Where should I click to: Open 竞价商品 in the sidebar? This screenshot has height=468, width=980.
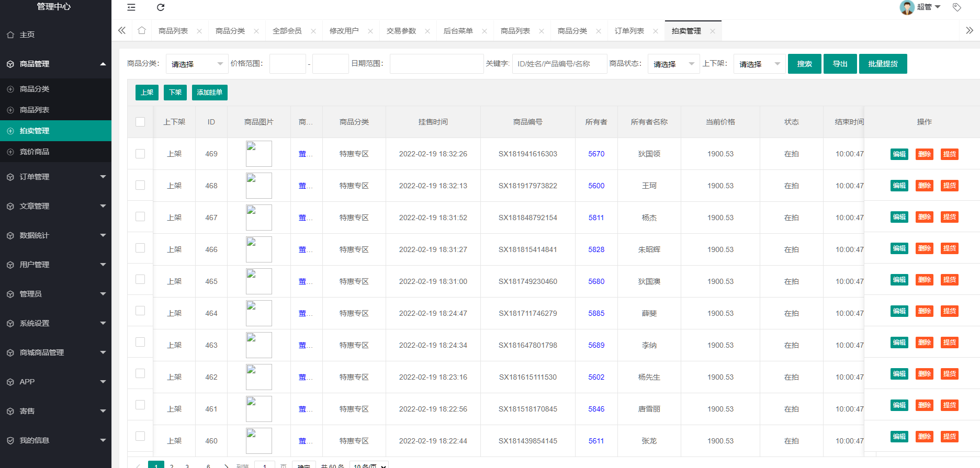click(x=35, y=152)
